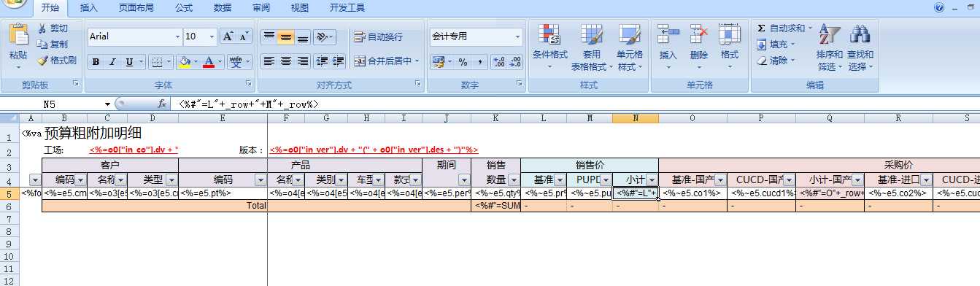
Task: Apply percent style
Action: [x=463, y=62]
